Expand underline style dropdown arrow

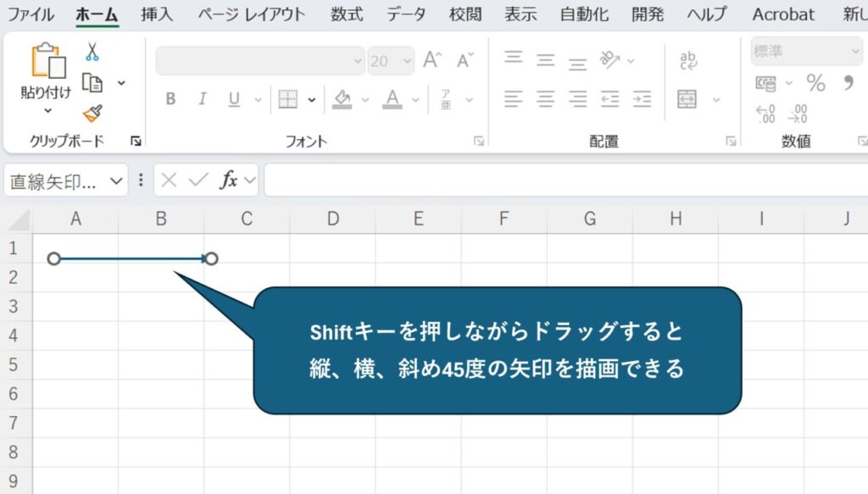[258, 100]
